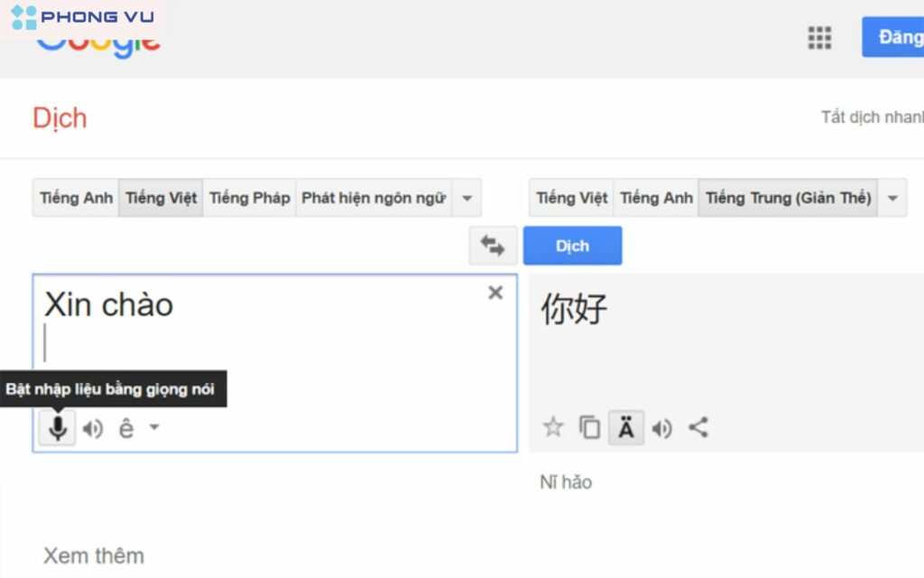Select Tiếng Pháp as source language
The image size is (924, 578).
[249, 197]
